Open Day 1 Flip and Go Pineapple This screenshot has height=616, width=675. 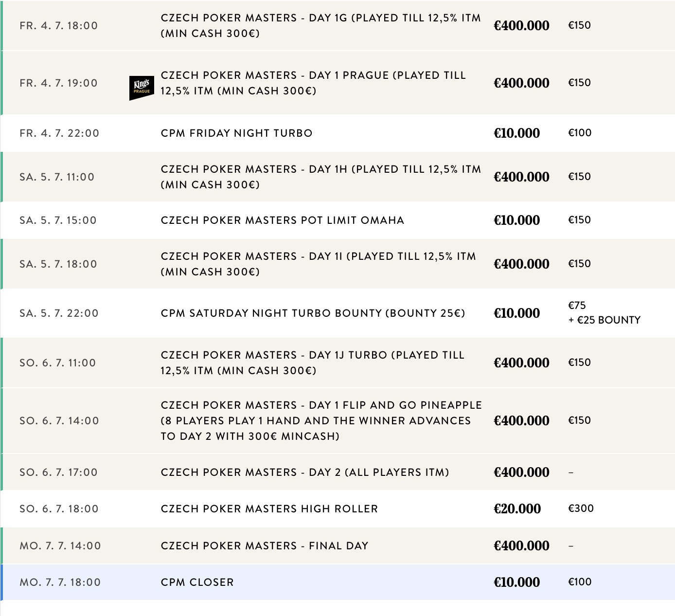coord(321,420)
